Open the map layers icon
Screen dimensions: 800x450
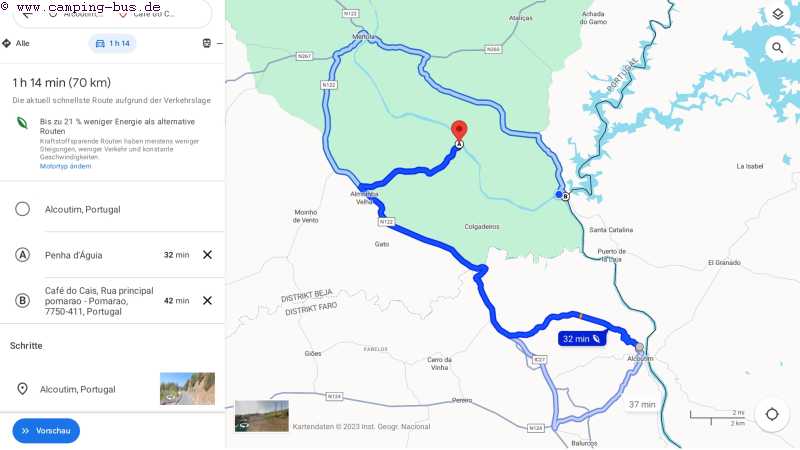777,14
